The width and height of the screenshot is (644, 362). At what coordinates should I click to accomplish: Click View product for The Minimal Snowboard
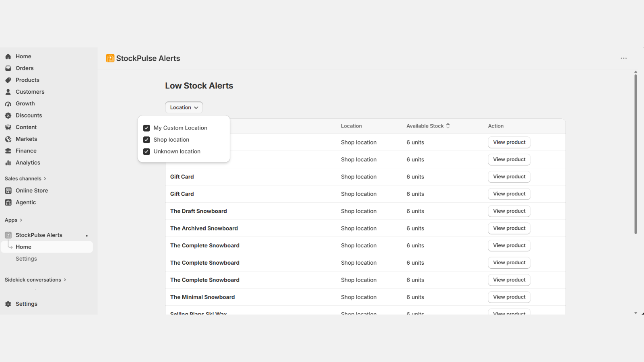point(509,297)
